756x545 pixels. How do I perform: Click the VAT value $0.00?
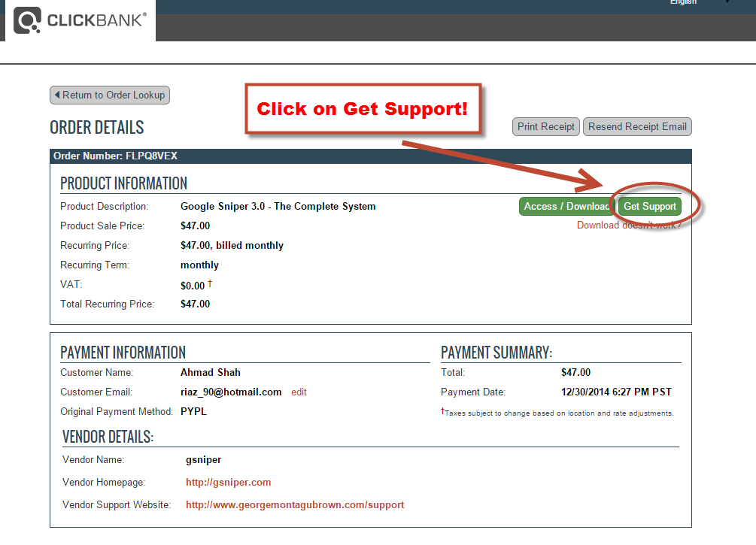tap(193, 286)
